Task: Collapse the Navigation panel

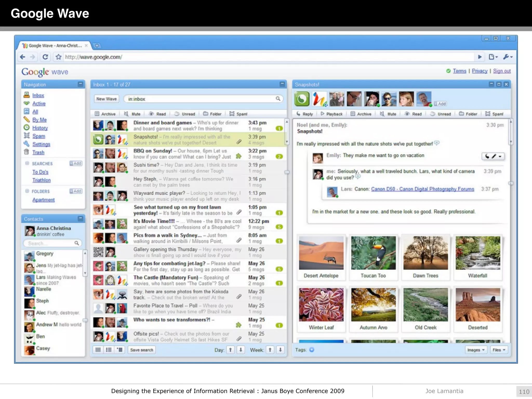Action: (80, 84)
